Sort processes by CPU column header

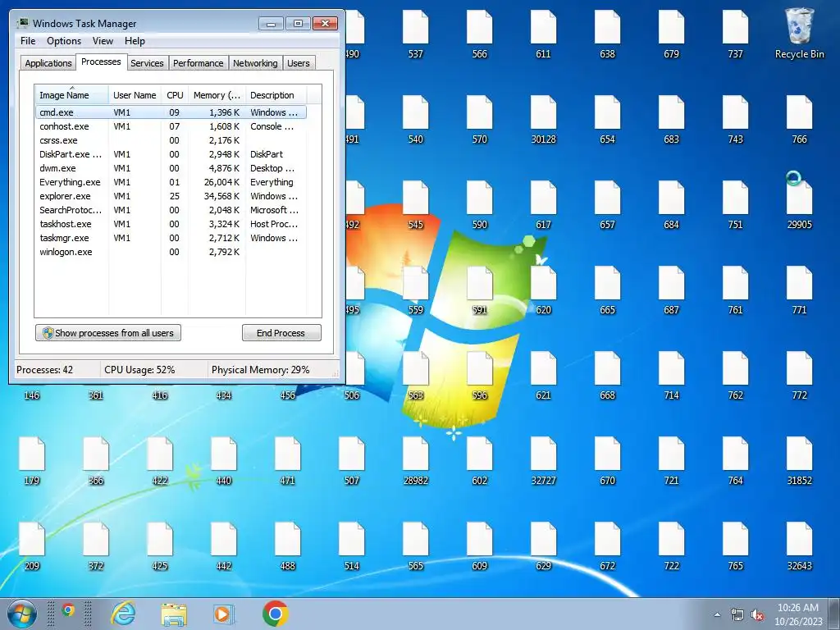175,95
